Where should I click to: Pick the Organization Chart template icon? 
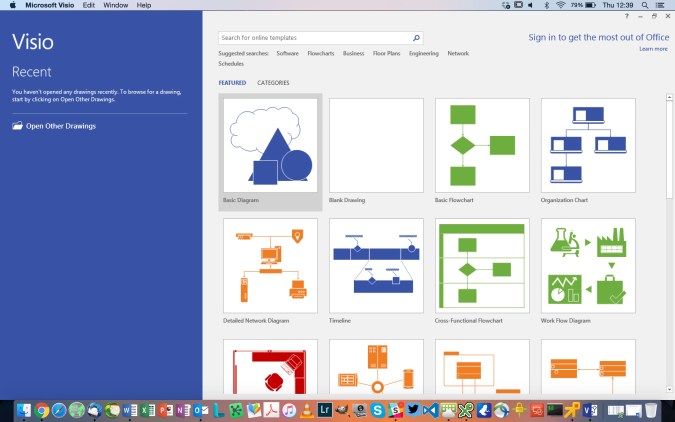click(588, 145)
